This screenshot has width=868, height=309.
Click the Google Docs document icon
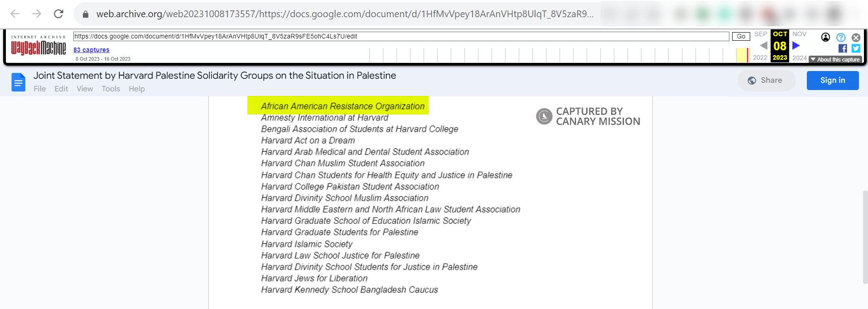(19, 82)
